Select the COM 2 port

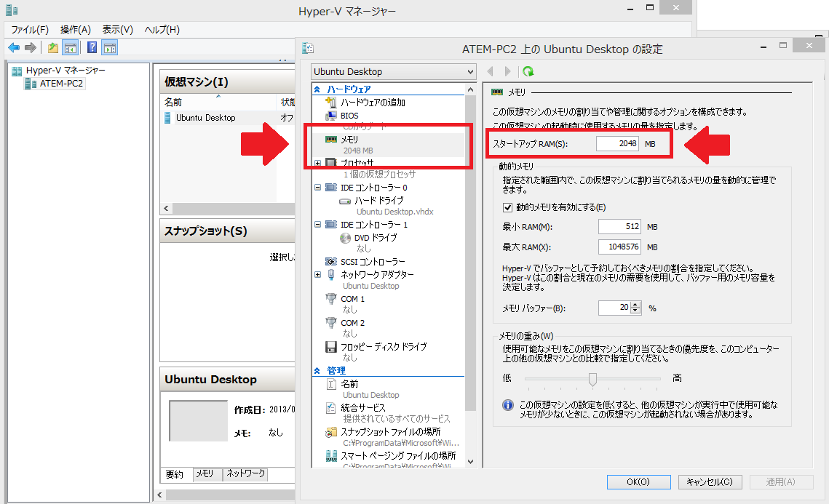click(x=352, y=323)
